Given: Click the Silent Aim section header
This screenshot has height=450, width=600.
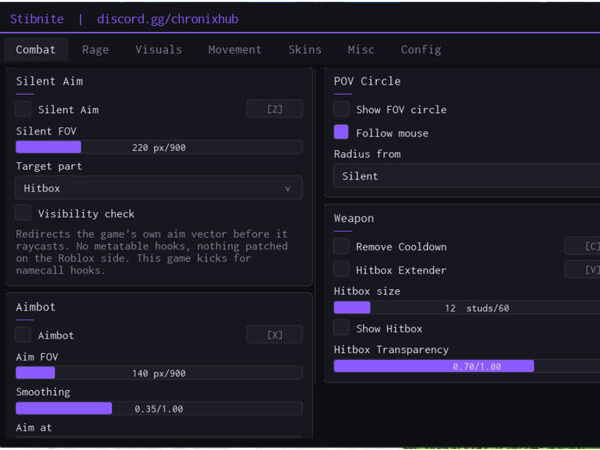Looking at the screenshot, I should (49, 81).
